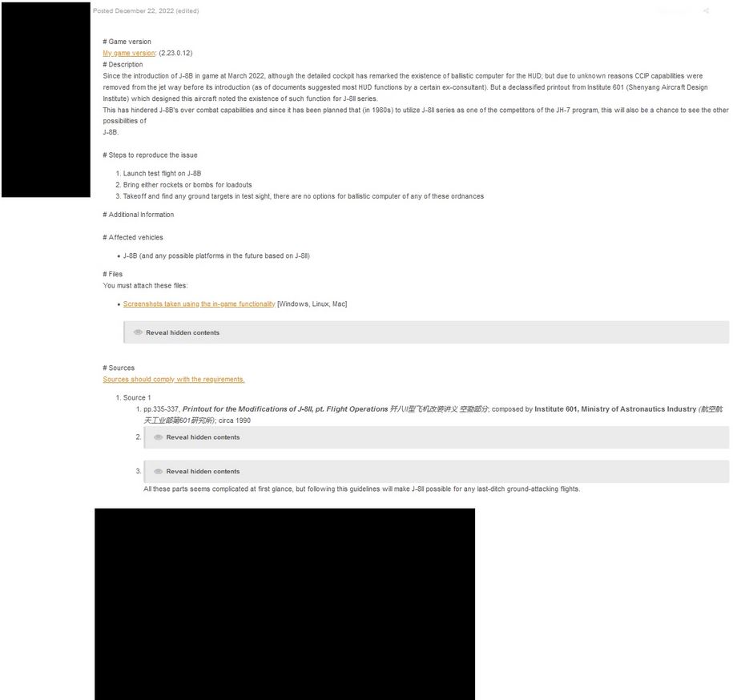Screen dimensions: 733x700
Task: Click eye icon in Files spoiler
Action: (138, 332)
